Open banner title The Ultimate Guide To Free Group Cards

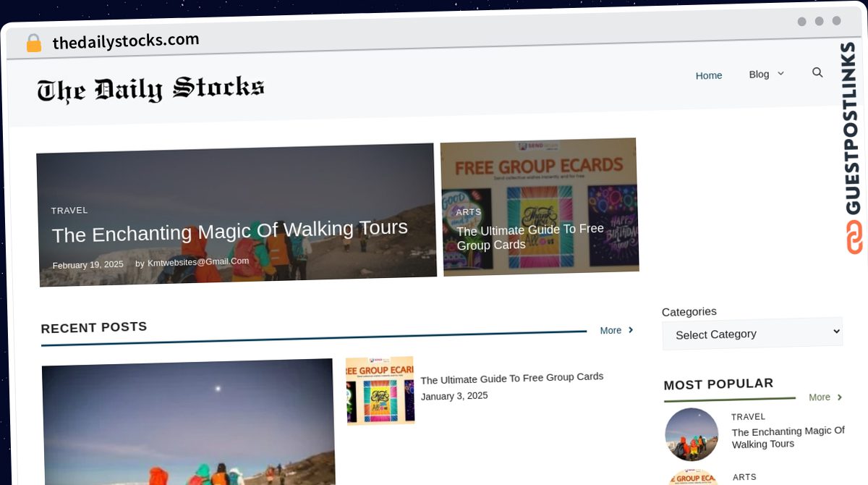(529, 237)
